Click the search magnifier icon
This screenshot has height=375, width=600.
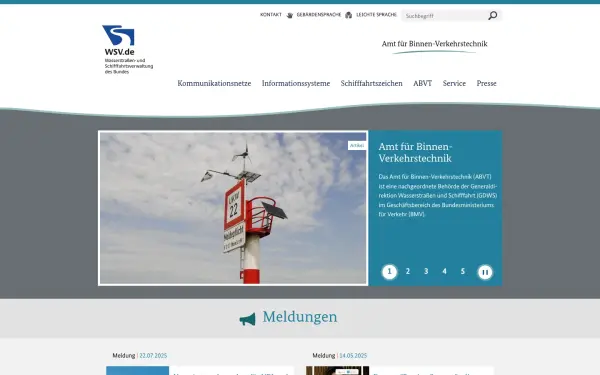point(492,15)
